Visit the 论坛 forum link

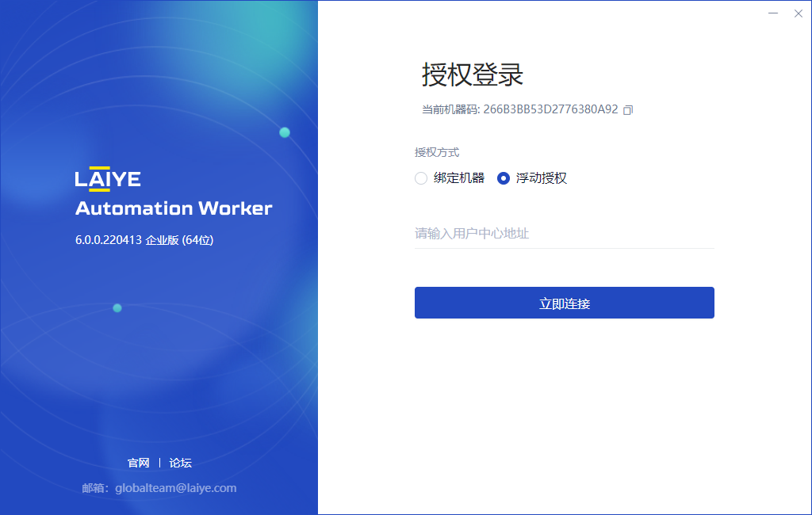181,463
